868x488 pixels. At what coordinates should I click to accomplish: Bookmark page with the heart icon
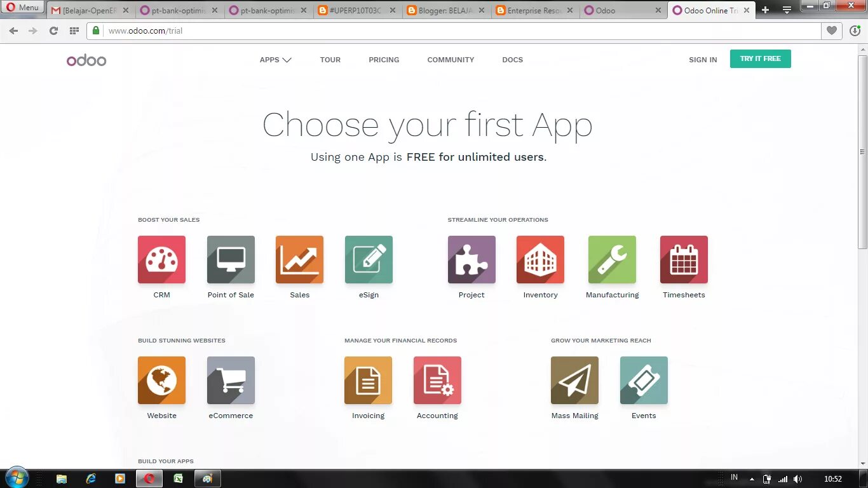click(831, 30)
